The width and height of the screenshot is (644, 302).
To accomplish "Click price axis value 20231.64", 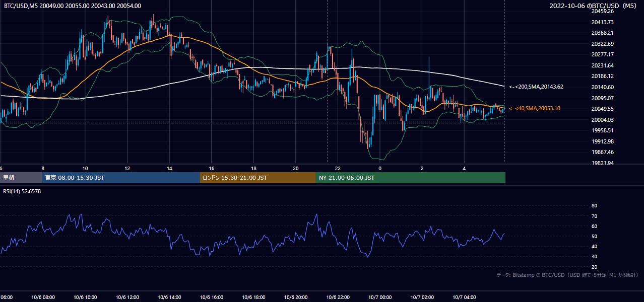I will point(603,65).
